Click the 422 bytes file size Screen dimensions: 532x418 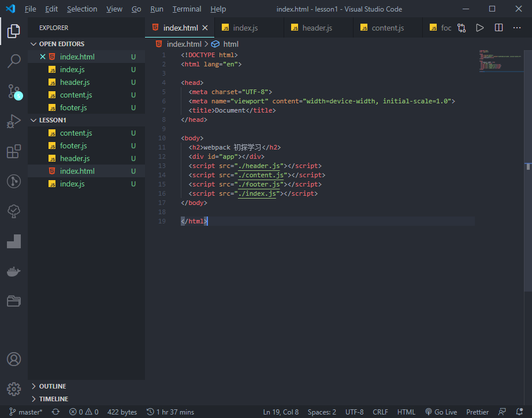[x=122, y=412]
